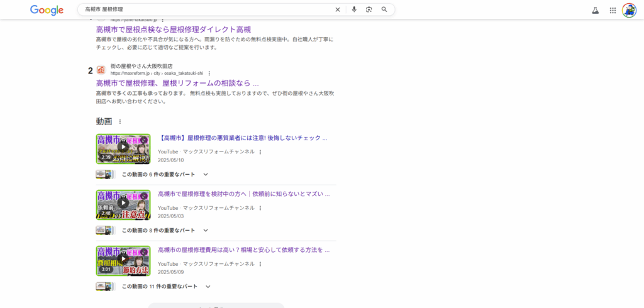Click the search input field
The image size is (644, 308).
pyautogui.click(x=208, y=9)
